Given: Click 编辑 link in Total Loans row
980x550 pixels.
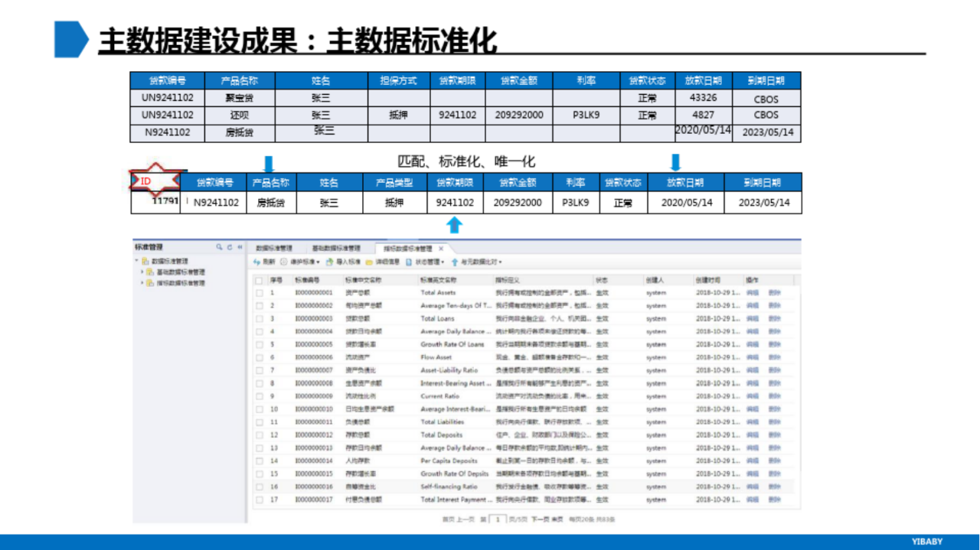Looking at the screenshot, I should (753, 319).
